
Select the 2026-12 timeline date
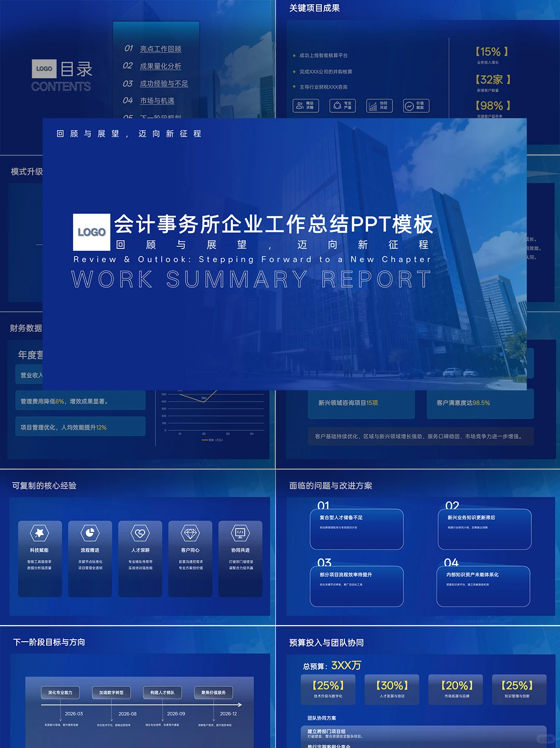coord(229,714)
